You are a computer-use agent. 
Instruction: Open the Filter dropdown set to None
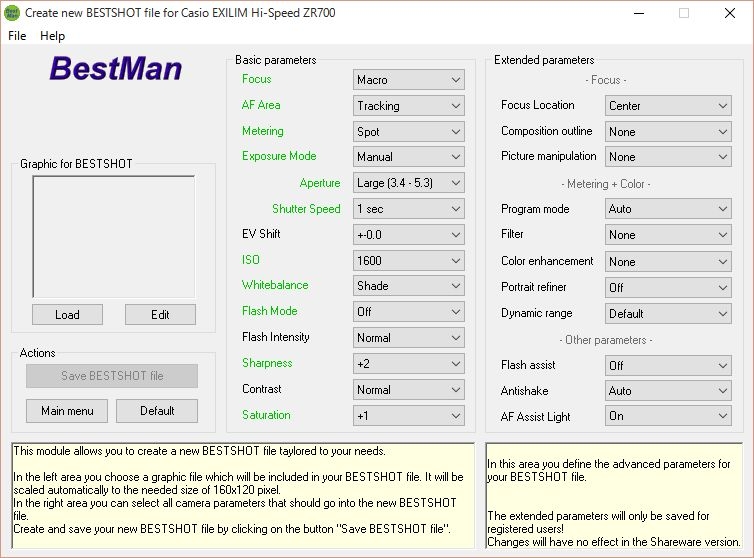[x=668, y=235]
